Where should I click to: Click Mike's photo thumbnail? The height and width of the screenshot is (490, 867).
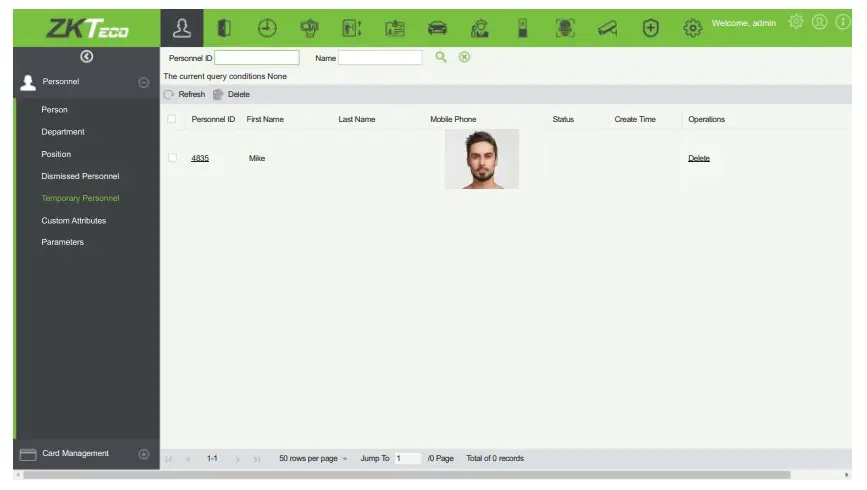[x=482, y=159]
